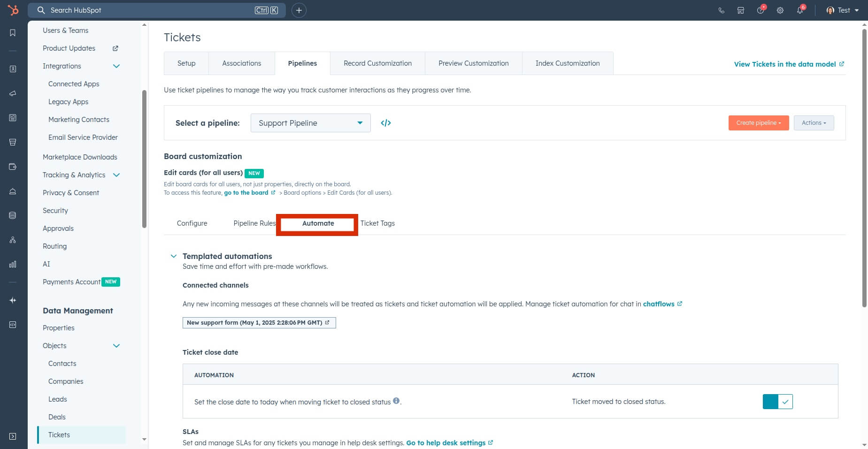Viewport: 868px width, 449px height.
Task: Collapse the Templated automations section
Action: (x=174, y=256)
